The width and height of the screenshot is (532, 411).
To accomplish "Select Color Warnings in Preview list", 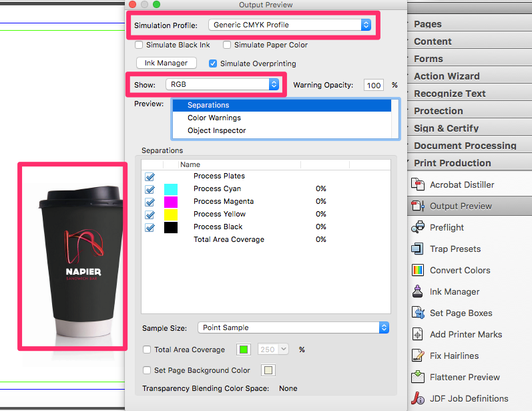I will [214, 118].
